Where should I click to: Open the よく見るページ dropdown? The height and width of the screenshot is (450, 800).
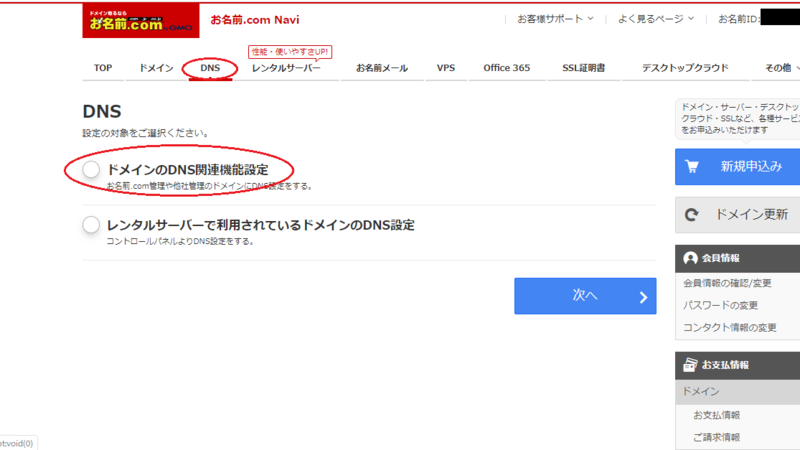click(656, 19)
